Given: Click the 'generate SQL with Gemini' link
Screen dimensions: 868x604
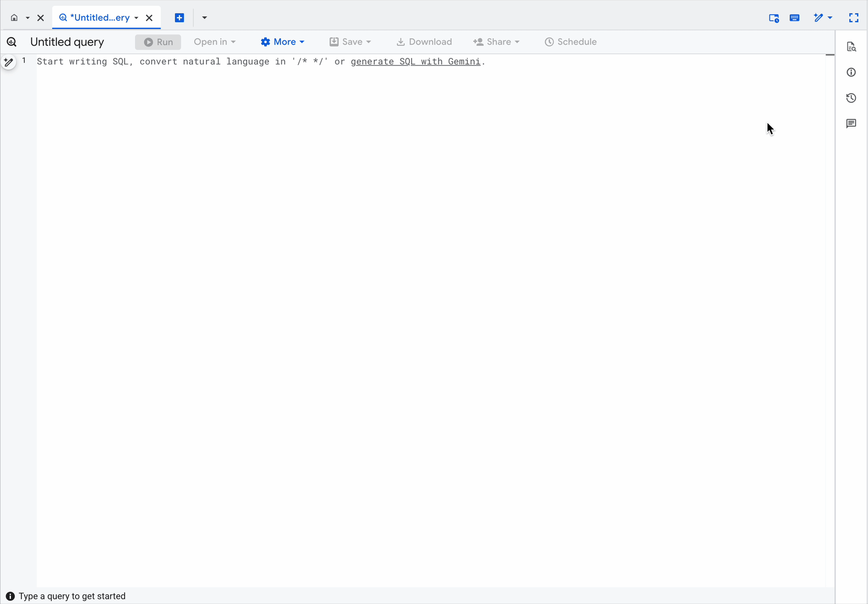Looking at the screenshot, I should coord(415,62).
